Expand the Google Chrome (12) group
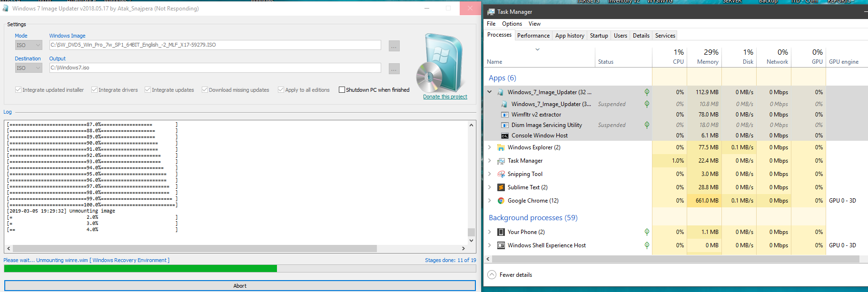The width and height of the screenshot is (868, 292). (x=490, y=201)
